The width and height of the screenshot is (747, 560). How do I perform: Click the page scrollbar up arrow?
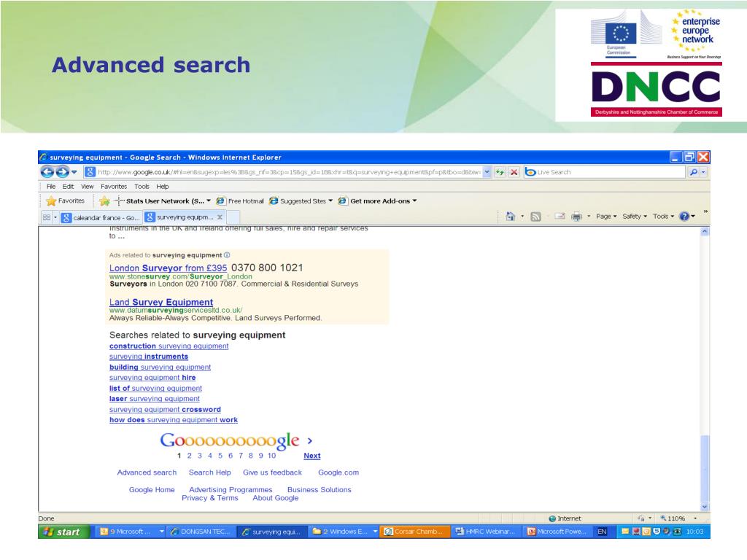[705, 231]
